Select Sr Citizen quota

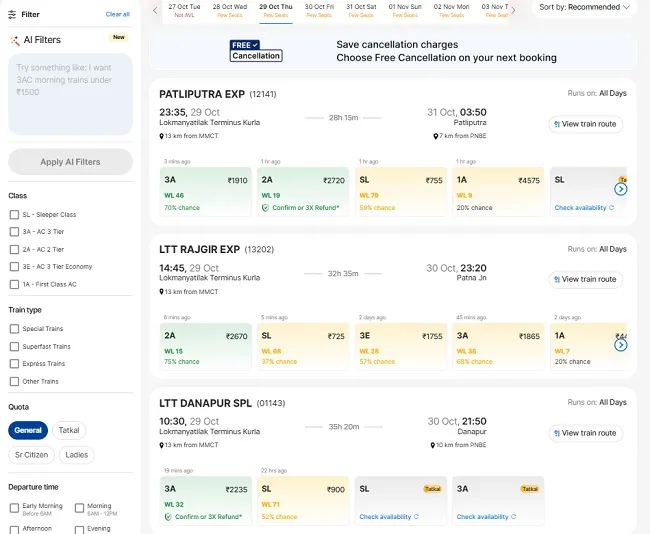[x=32, y=455]
